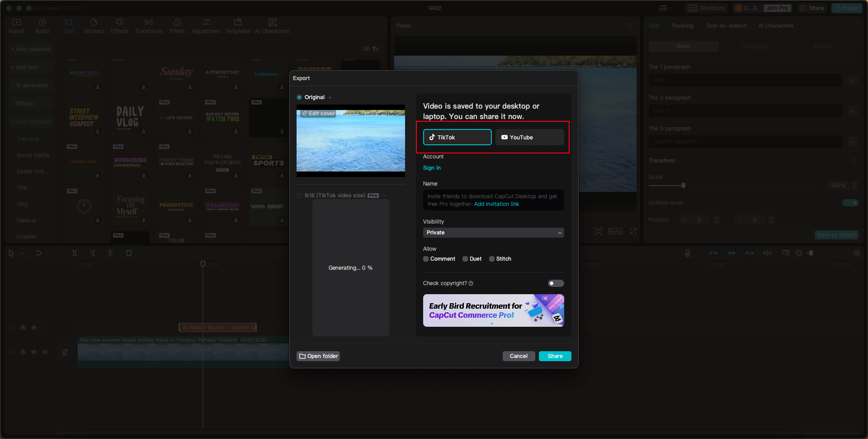Open the Adjustment panel

point(206,26)
